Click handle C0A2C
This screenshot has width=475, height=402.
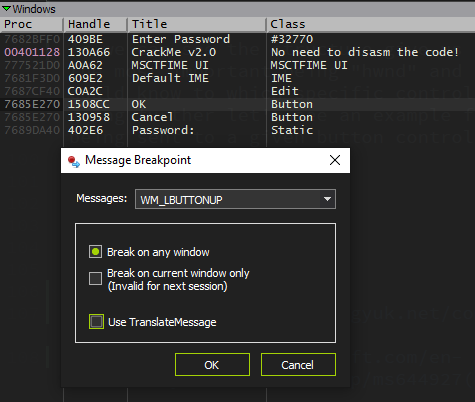point(85,91)
